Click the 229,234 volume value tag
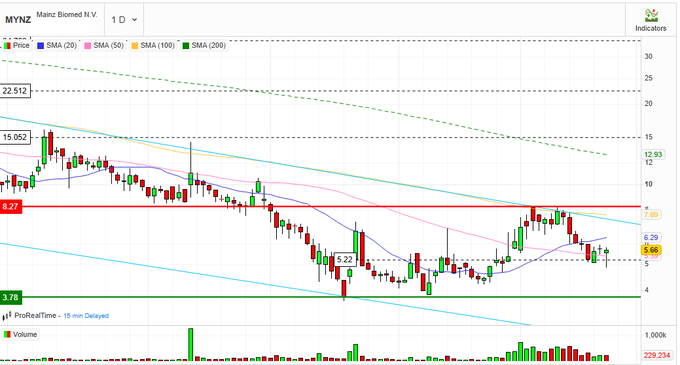The image size is (680, 365). [x=657, y=355]
